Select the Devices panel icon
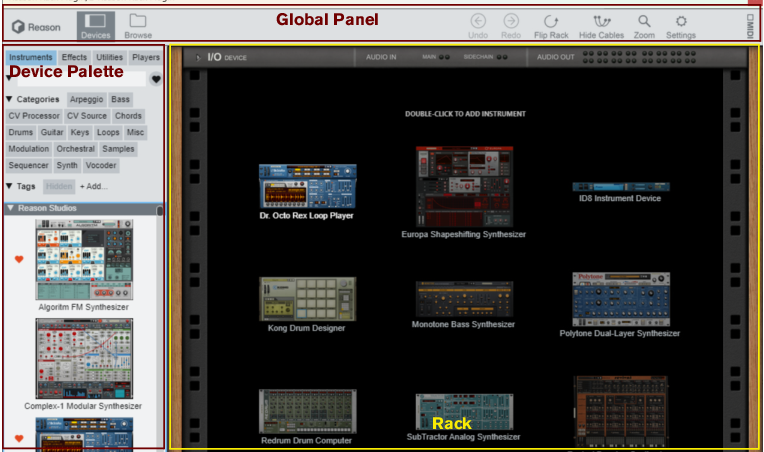Image resolution: width=764 pixels, height=452 pixels. click(x=96, y=21)
